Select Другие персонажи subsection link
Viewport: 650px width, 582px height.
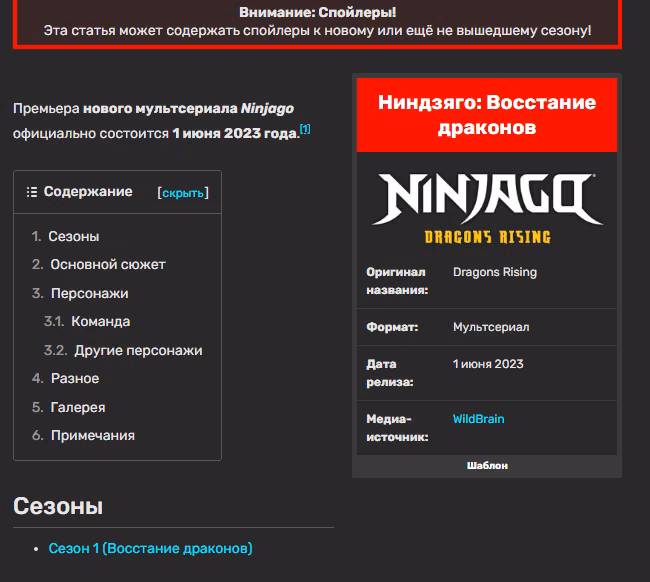click(x=138, y=350)
